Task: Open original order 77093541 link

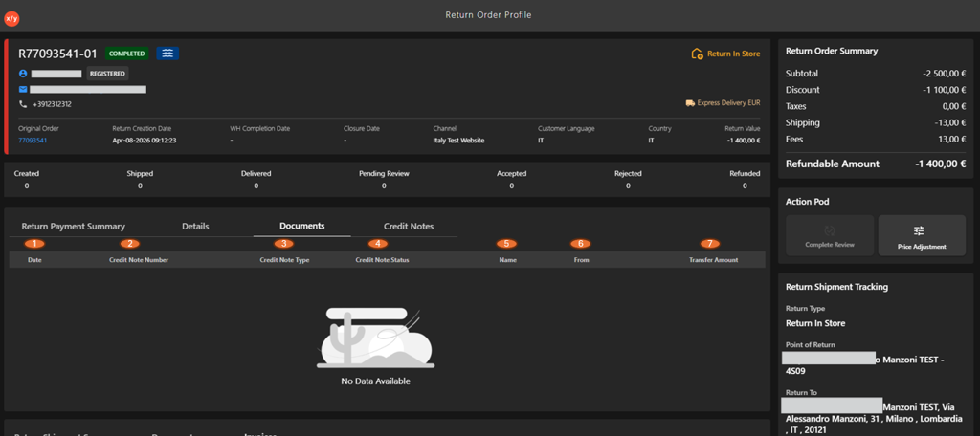Action: [33, 140]
